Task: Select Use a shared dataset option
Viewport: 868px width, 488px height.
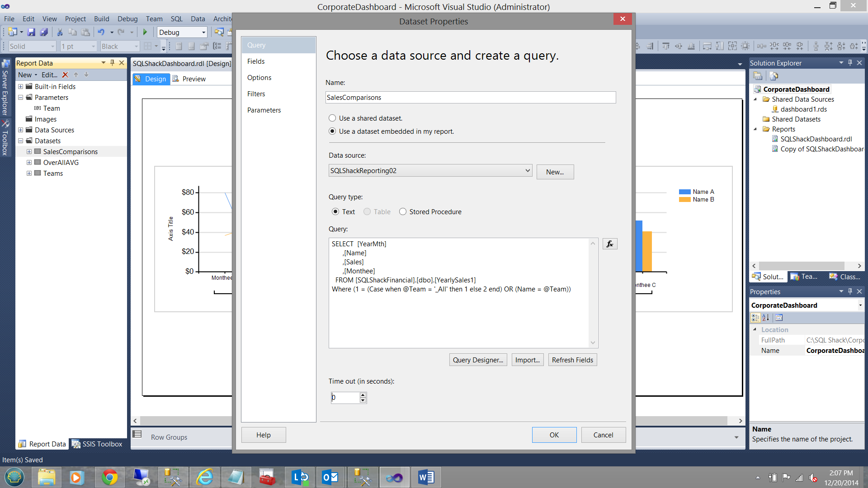Action: 332,118
